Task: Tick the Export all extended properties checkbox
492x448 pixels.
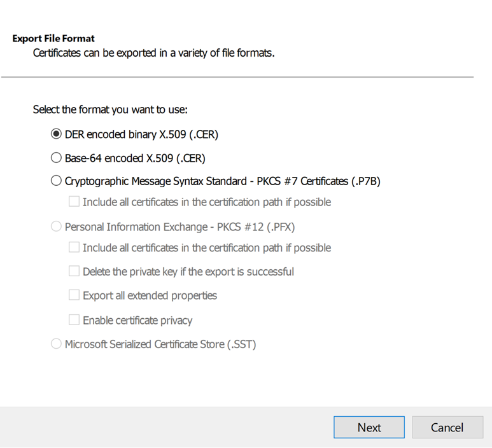Action: click(74, 295)
